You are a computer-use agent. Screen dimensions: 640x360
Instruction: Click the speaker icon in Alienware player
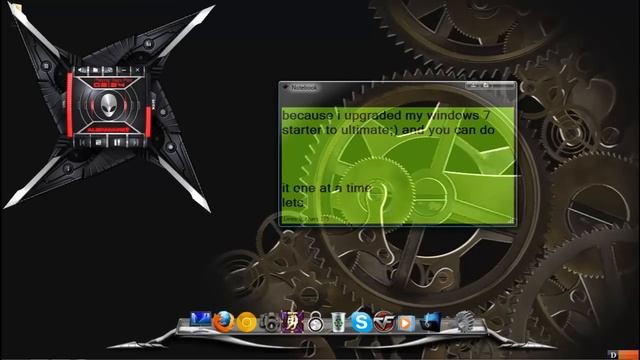[82, 71]
